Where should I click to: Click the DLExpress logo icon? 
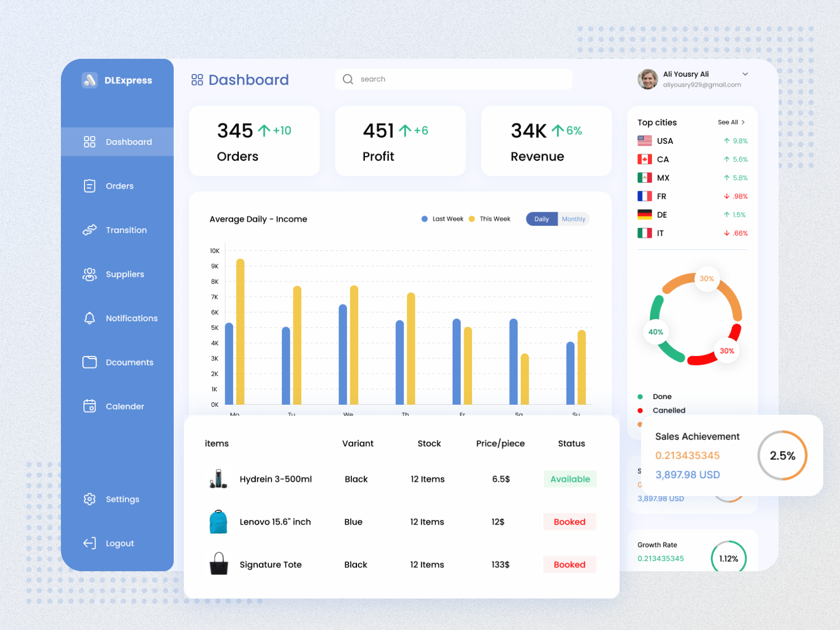coord(89,80)
